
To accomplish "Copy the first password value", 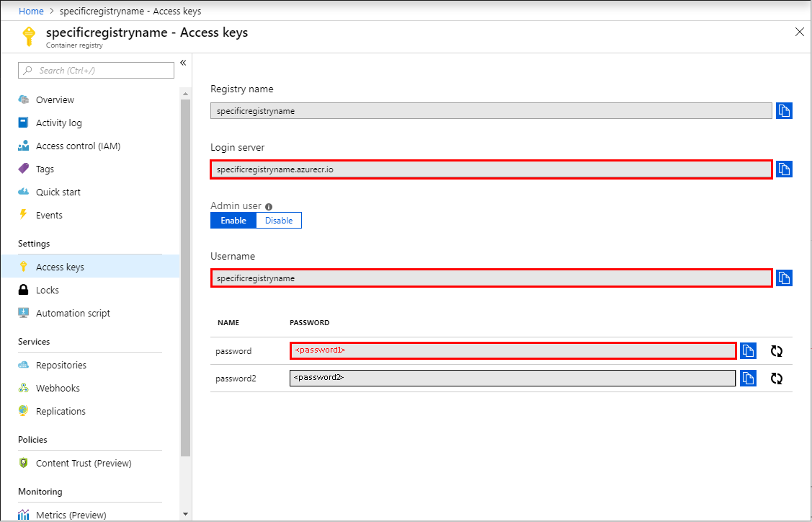I will (x=748, y=351).
